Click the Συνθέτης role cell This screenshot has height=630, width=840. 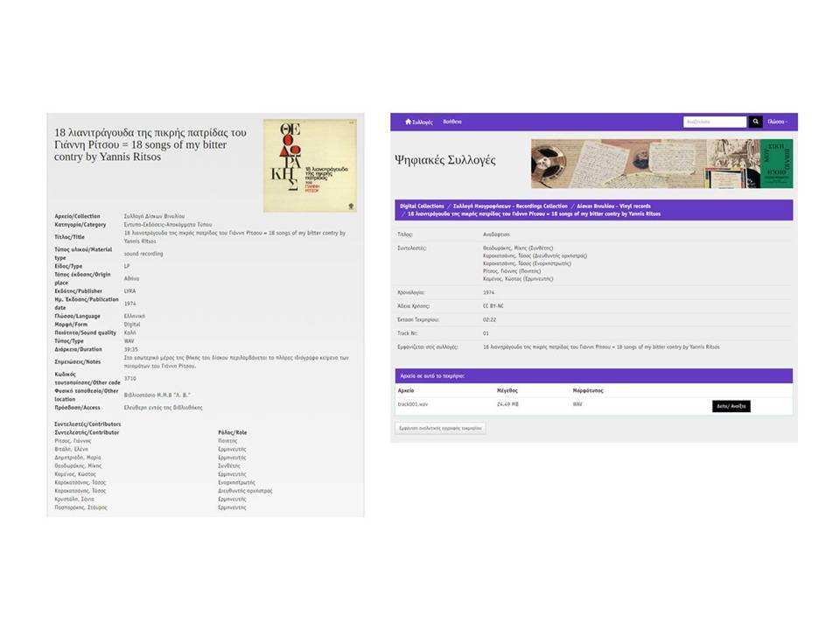228,466
